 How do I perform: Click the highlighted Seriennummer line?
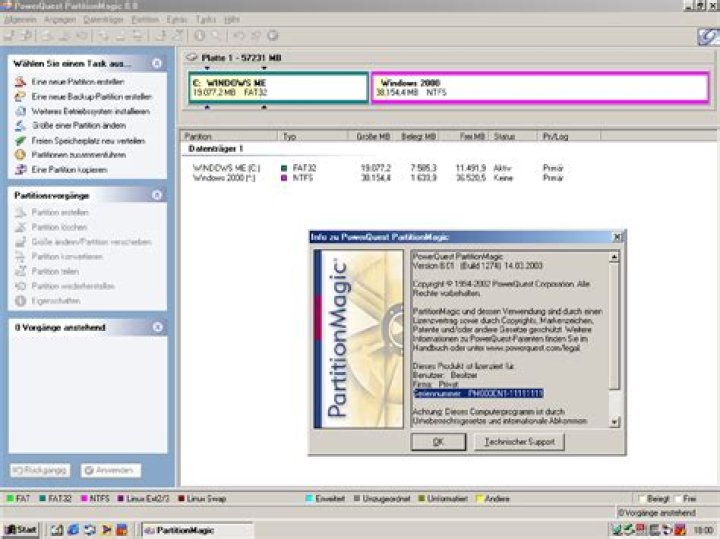(x=478, y=393)
